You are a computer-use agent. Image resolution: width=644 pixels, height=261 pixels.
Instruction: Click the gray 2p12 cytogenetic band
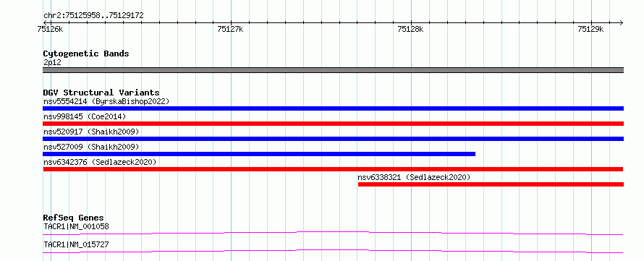pos(333,70)
